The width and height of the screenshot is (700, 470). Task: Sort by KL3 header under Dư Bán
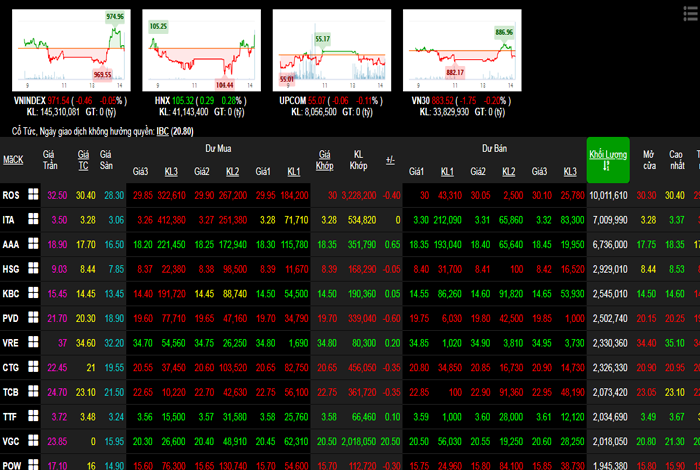(570, 171)
